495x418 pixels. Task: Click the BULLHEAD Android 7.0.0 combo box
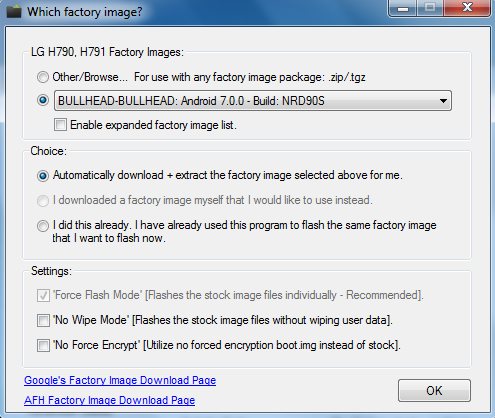[253, 100]
